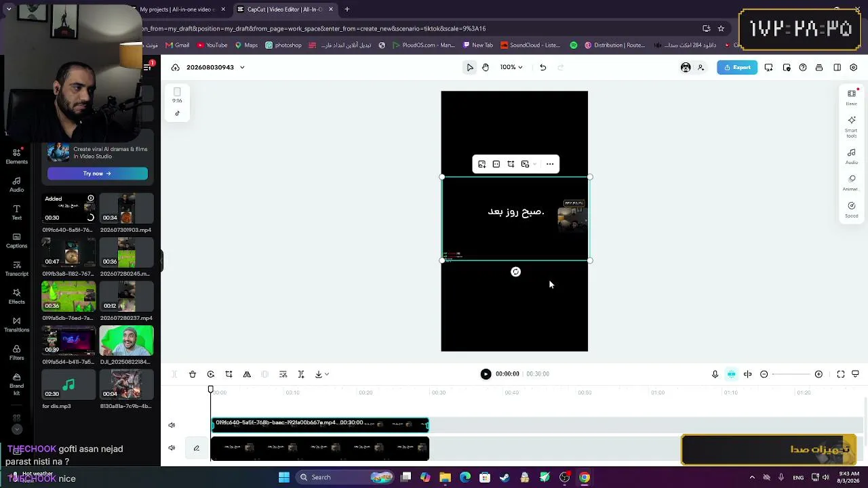Open the 100% zoom level dropdown

tap(512, 67)
